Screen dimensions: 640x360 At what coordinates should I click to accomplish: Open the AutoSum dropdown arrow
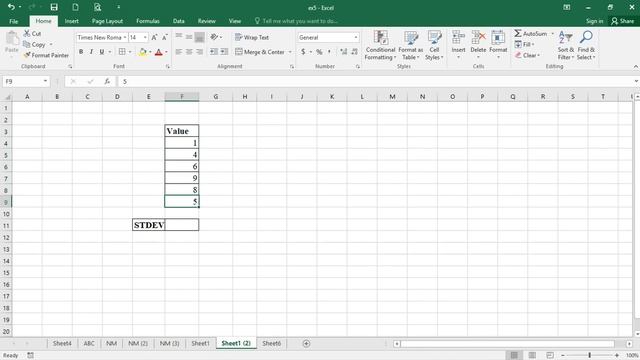coord(553,33)
